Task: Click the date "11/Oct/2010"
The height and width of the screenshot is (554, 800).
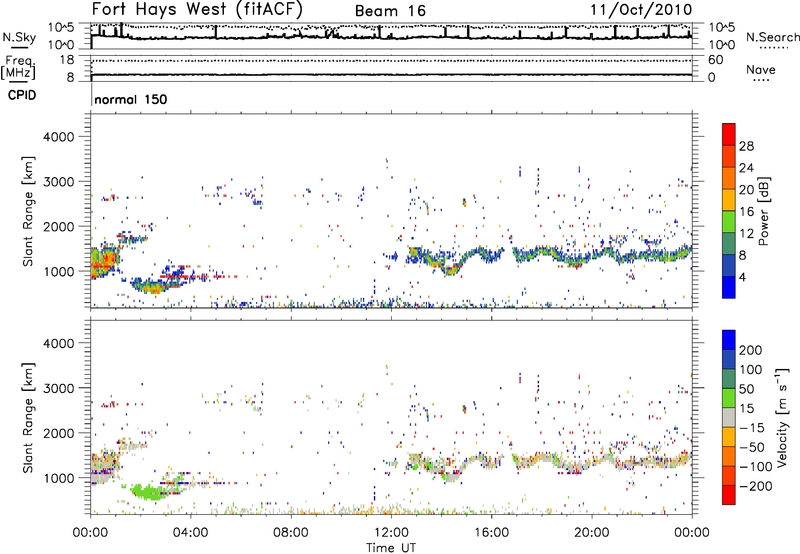Action: (x=641, y=10)
